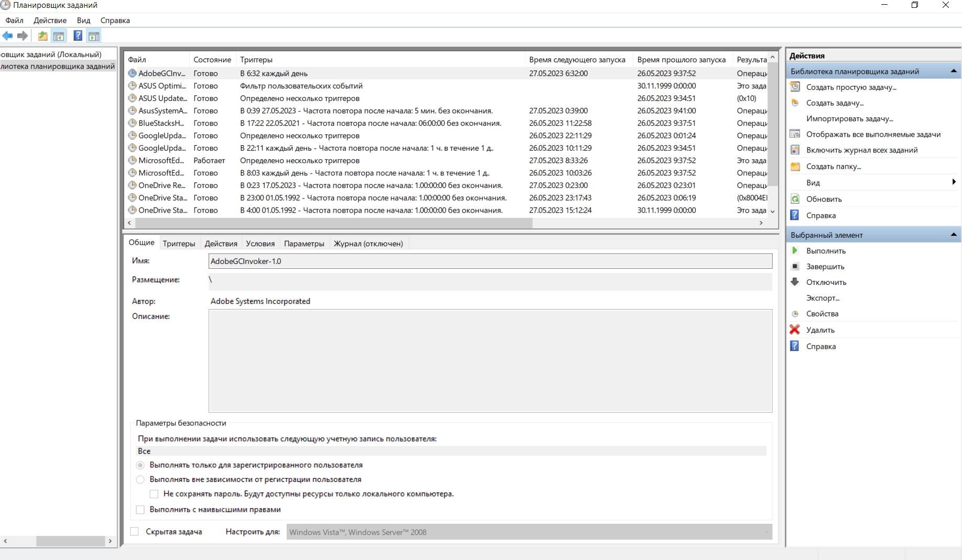962x560 pixels.
Task: Click the task list vertical scrollbar thumb
Action: tap(772, 124)
